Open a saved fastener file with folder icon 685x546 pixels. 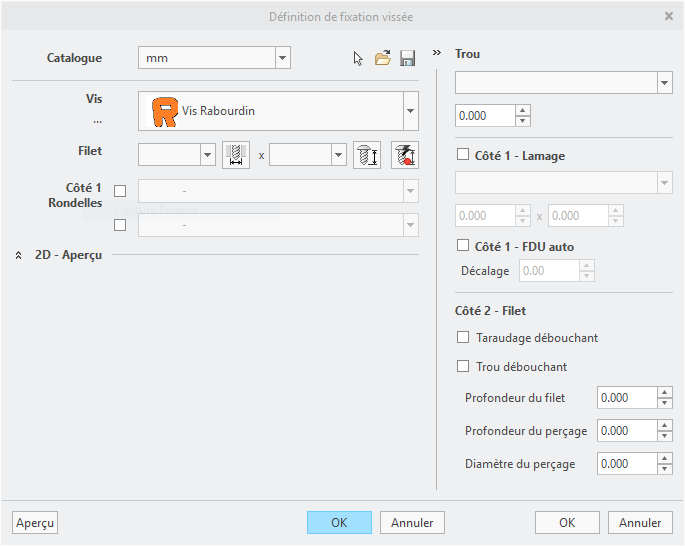(382, 59)
